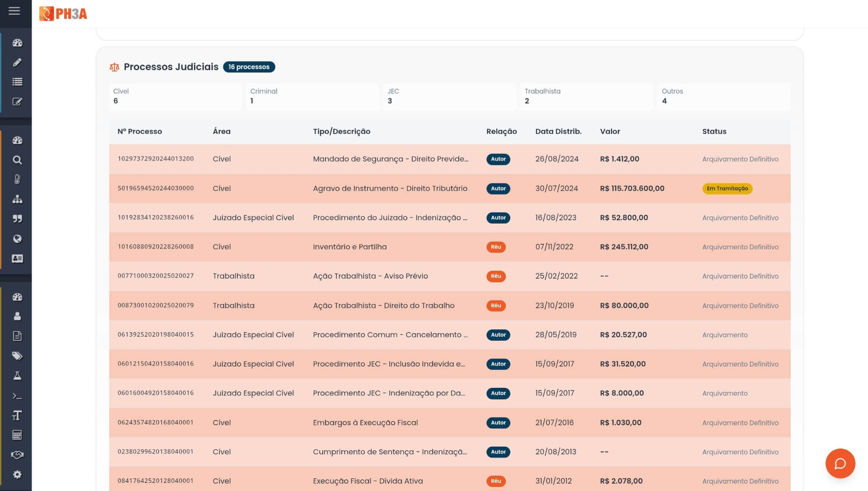Select the Inventário e Partilha process row
This screenshot has width=868, height=491.
349,247
